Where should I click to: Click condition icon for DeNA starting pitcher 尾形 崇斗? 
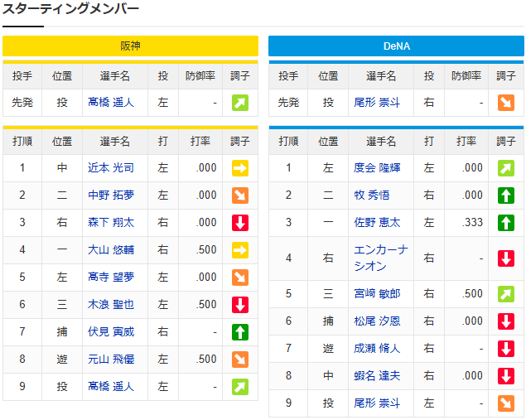pos(506,103)
